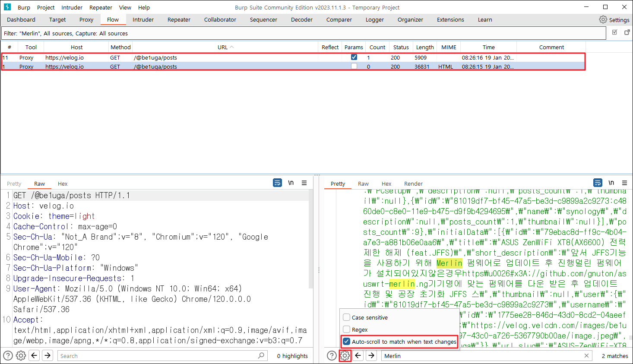Toggle Params checkbox in row 1
The height and width of the screenshot is (364, 633).
coord(354,66)
